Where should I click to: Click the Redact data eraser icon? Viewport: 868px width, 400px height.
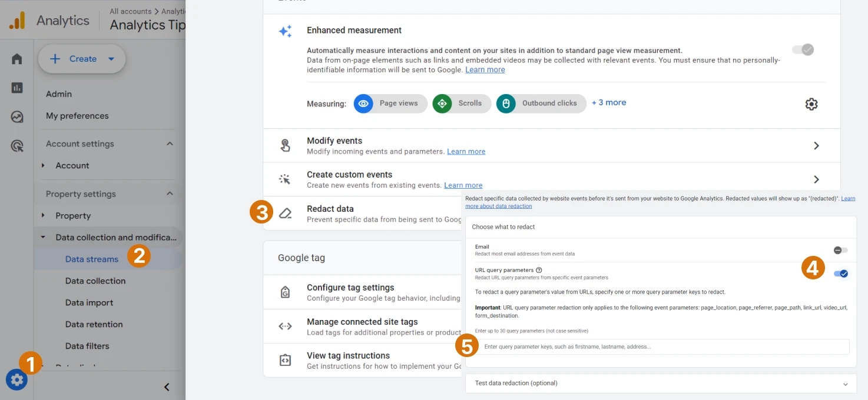[x=285, y=214]
